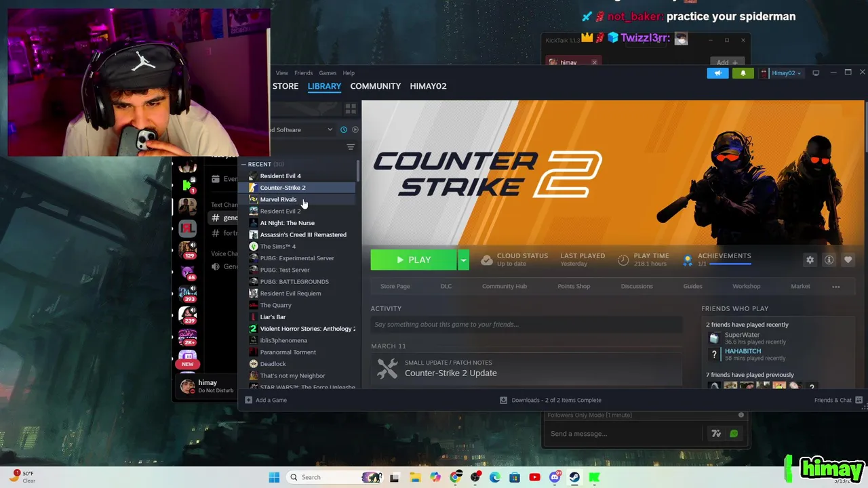Screen dimensions: 868x488
Task: Open Steam announcements megaphone button
Action: [x=717, y=73]
